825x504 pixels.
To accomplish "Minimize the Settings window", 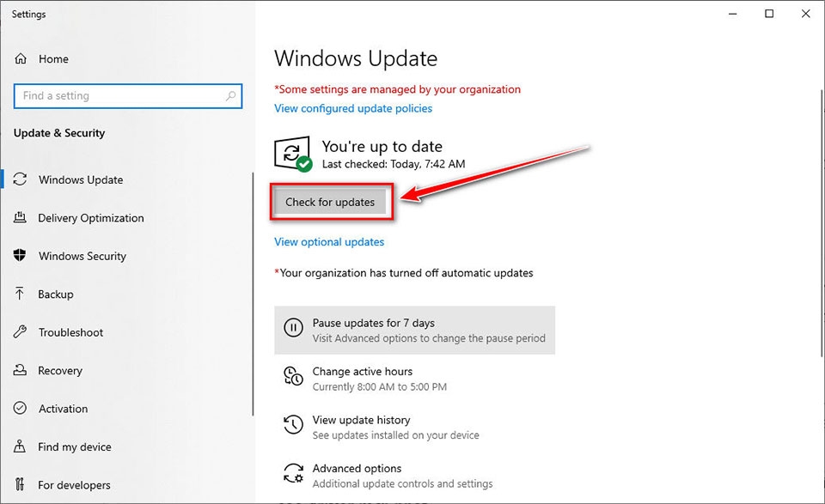I will 732,14.
